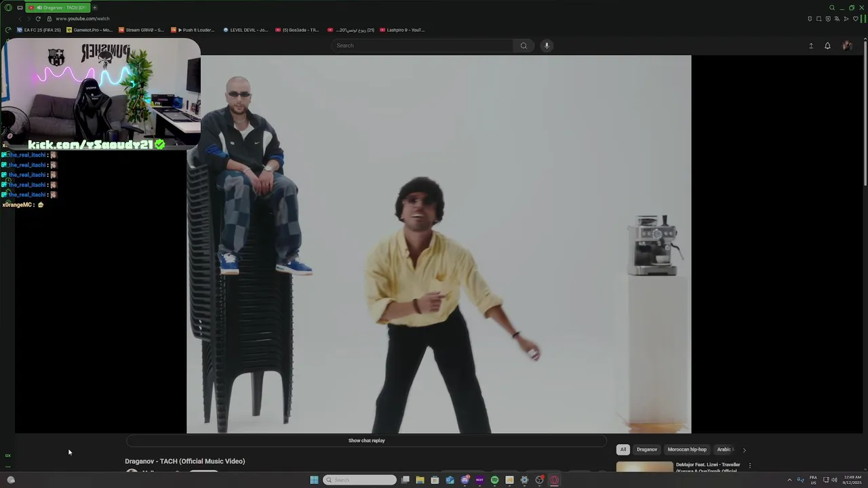
Task: Start voice search with the microphone icon
Action: click(547, 45)
